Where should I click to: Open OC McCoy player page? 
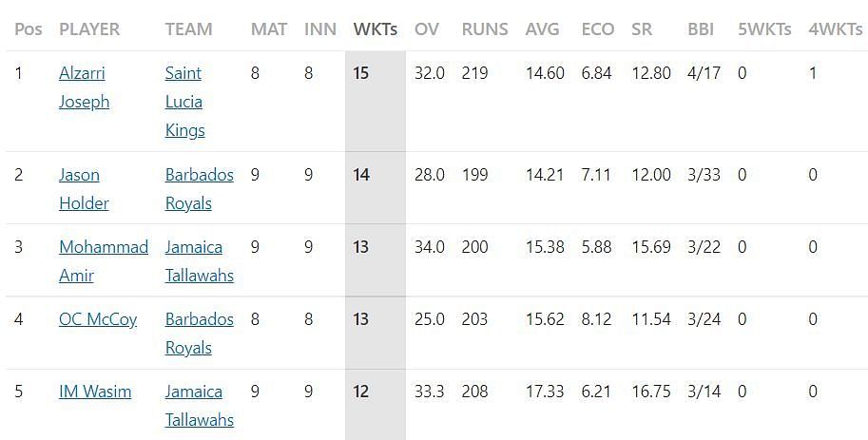[x=97, y=319]
